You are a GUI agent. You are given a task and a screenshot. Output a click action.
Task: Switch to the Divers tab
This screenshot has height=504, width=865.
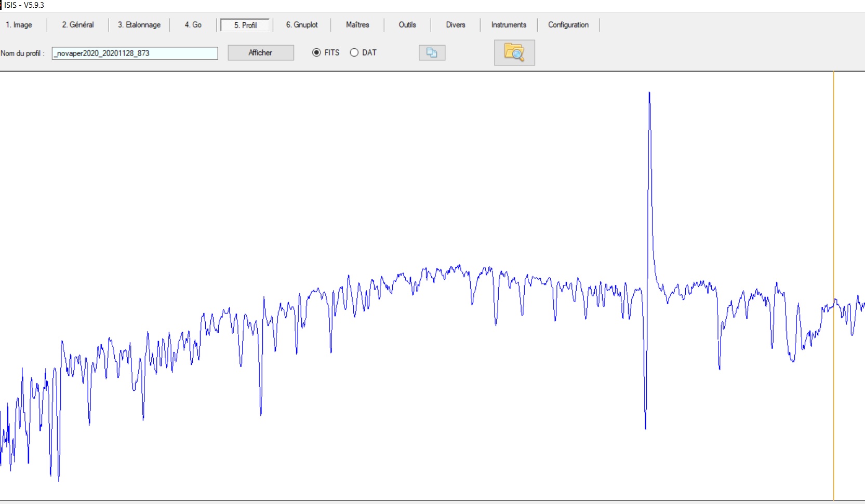[455, 25]
